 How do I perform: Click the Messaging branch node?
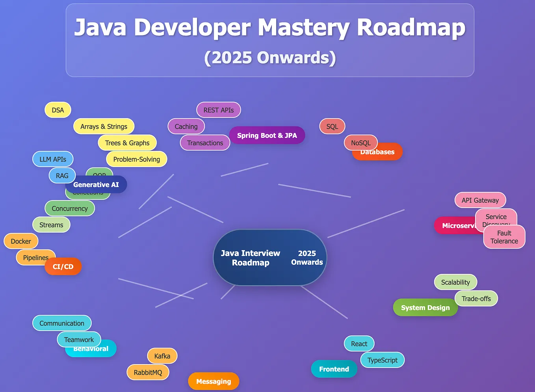(x=214, y=381)
